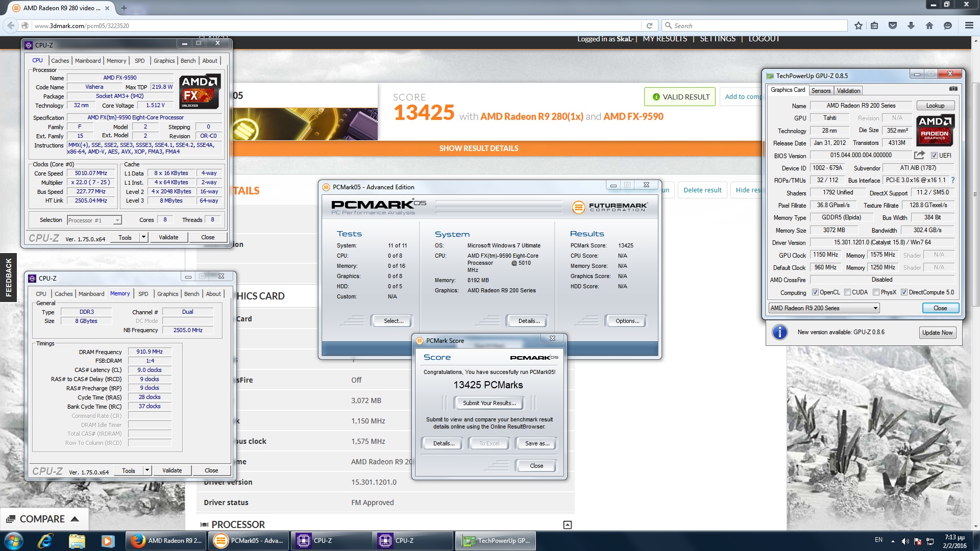
Task: Launch Internet Explorer from the taskbar
Action: pyautogui.click(x=45, y=541)
